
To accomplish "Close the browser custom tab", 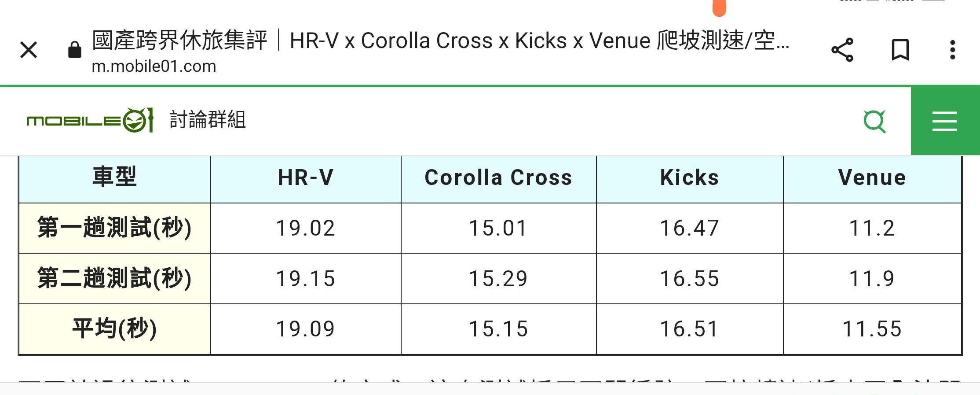I will 29,50.
